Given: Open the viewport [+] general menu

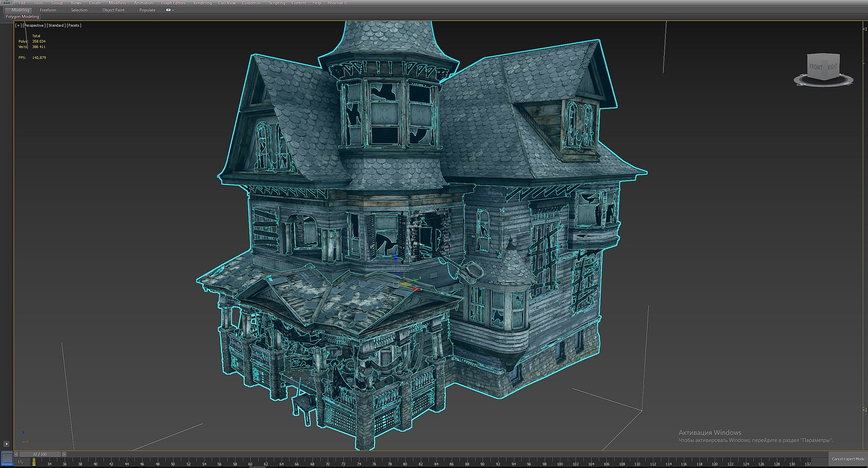Looking at the screenshot, I should (18, 25).
